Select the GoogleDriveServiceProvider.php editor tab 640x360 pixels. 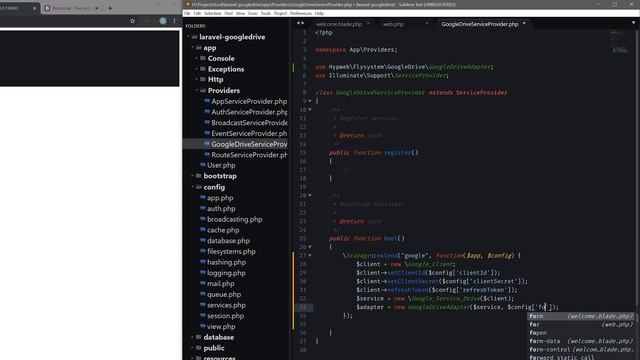[480, 24]
